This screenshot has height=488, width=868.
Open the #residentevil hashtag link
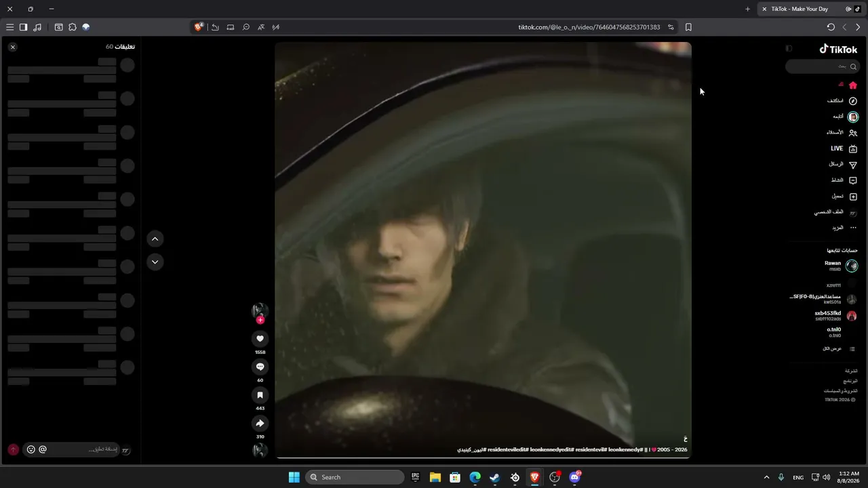pyautogui.click(x=590, y=449)
